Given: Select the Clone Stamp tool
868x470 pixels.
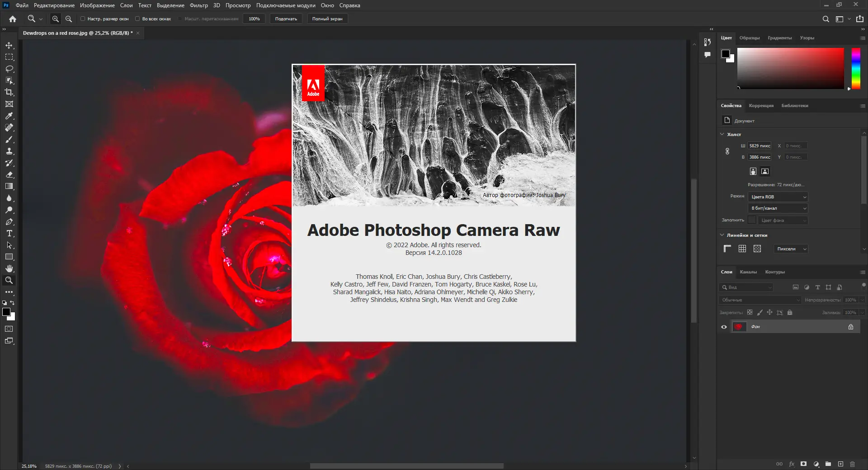Looking at the screenshot, I should (9, 151).
